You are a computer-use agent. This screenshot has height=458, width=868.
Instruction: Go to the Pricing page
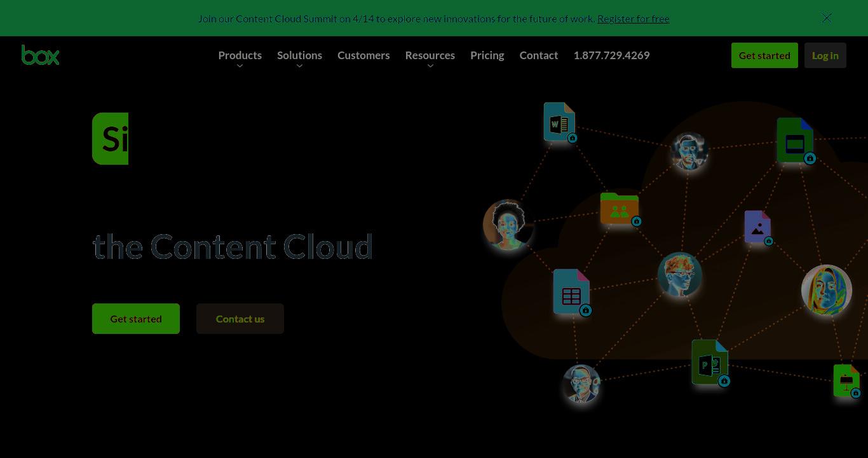(x=487, y=55)
